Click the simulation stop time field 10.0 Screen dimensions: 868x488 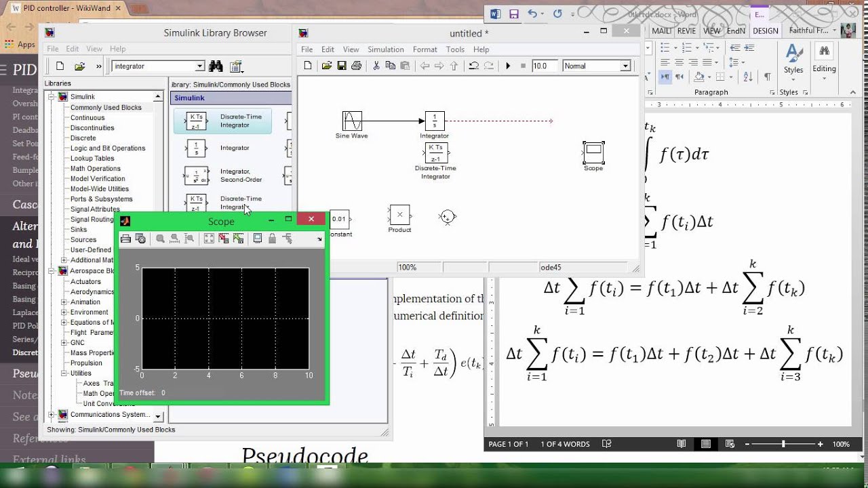(545, 66)
